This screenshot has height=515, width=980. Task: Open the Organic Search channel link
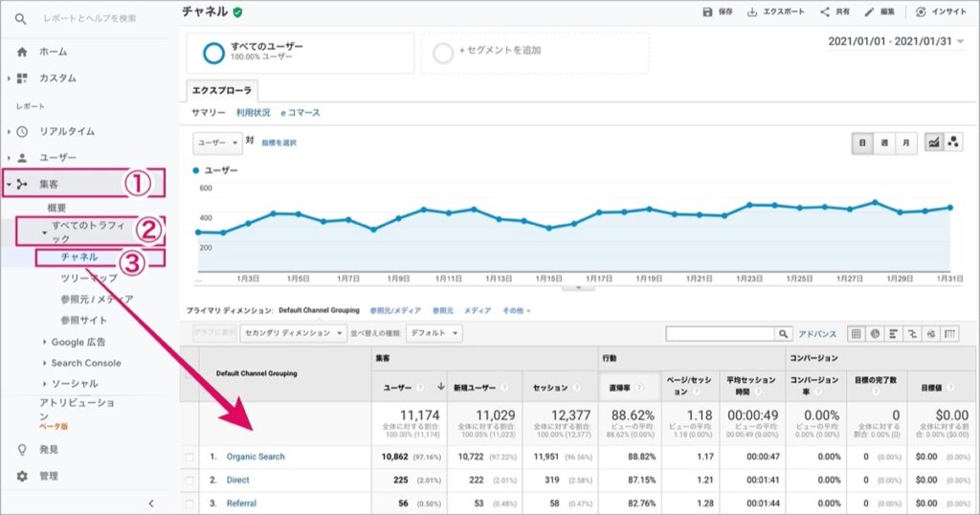(x=256, y=457)
